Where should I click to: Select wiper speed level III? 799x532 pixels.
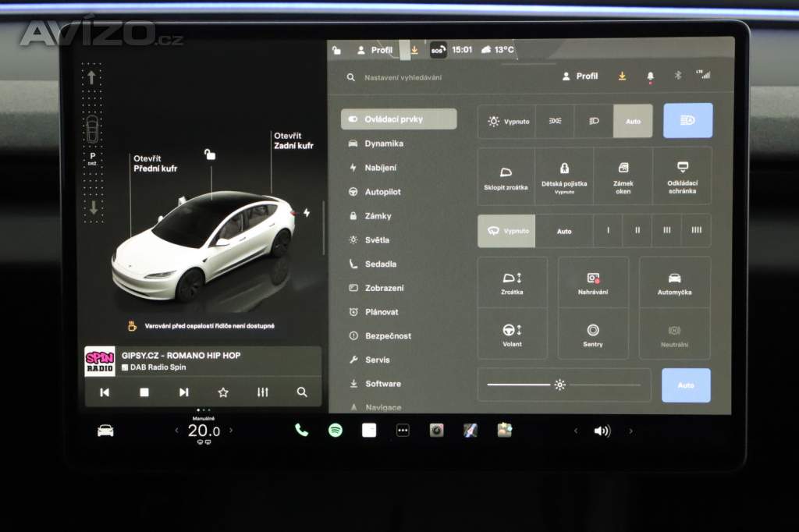click(x=666, y=230)
